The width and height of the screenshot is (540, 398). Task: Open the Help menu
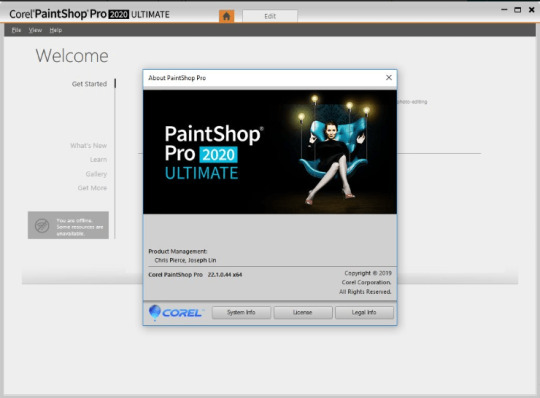[55, 30]
